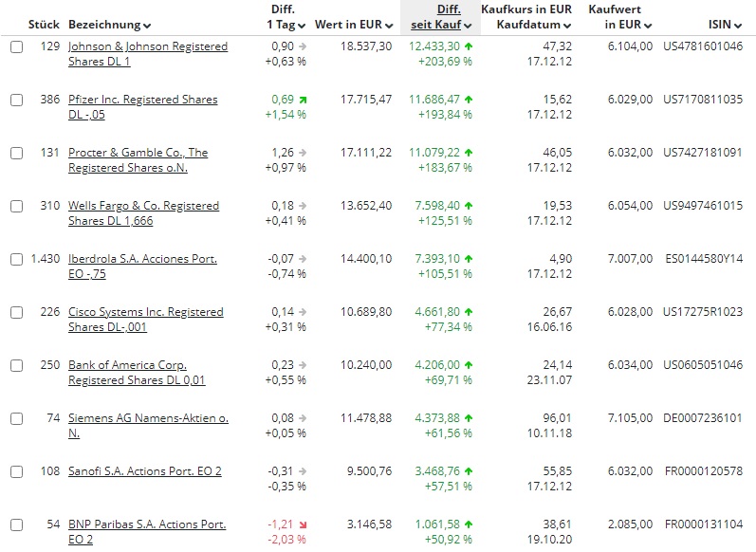Click Cisco Systems grey sideways arrow
Viewport: 756px width, 552px height.
[x=303, y=312]
